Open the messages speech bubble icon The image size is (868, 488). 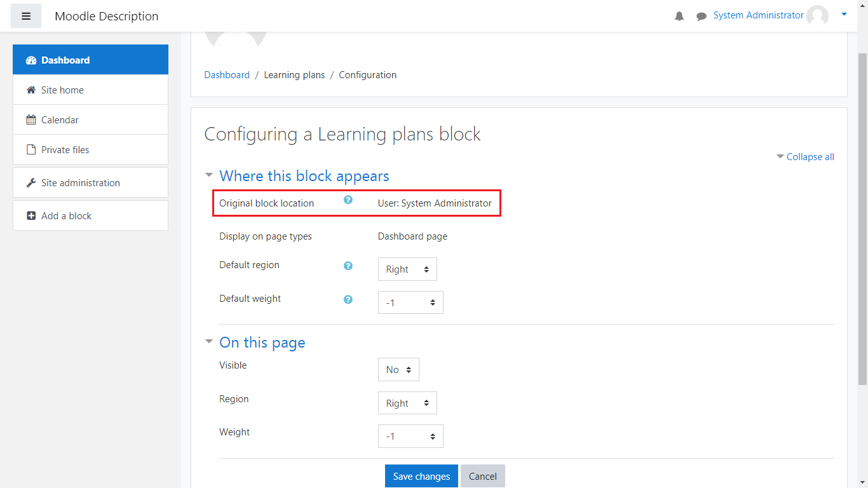[701, 17]
